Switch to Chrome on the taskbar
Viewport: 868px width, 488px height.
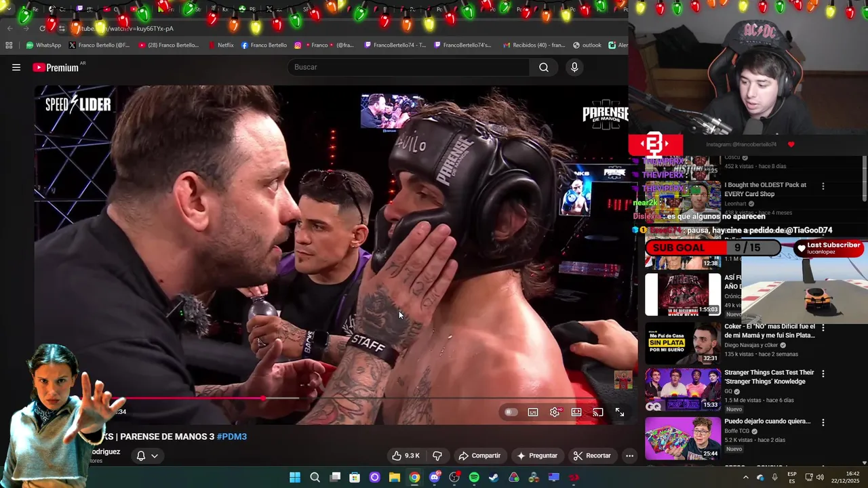pyautogui.click(x=414, y=477)
